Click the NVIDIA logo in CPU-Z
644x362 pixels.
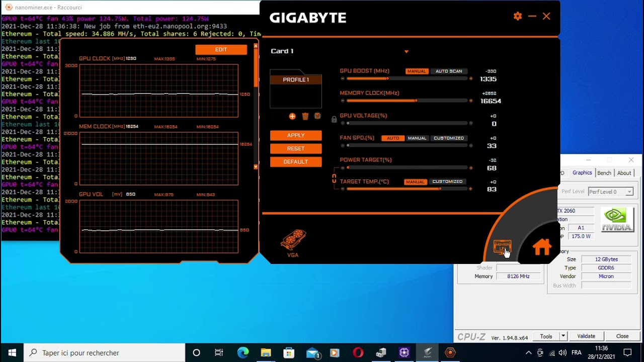click(617, 220)
